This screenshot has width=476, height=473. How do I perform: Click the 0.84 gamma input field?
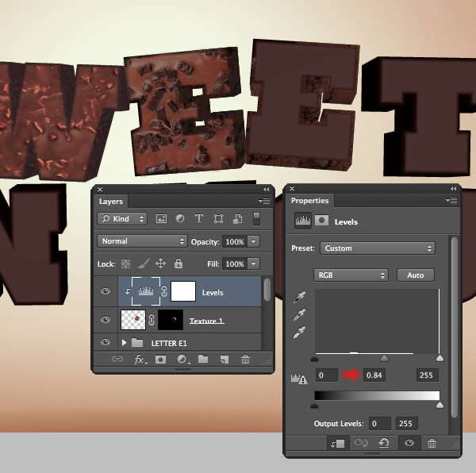pos(374,375)
